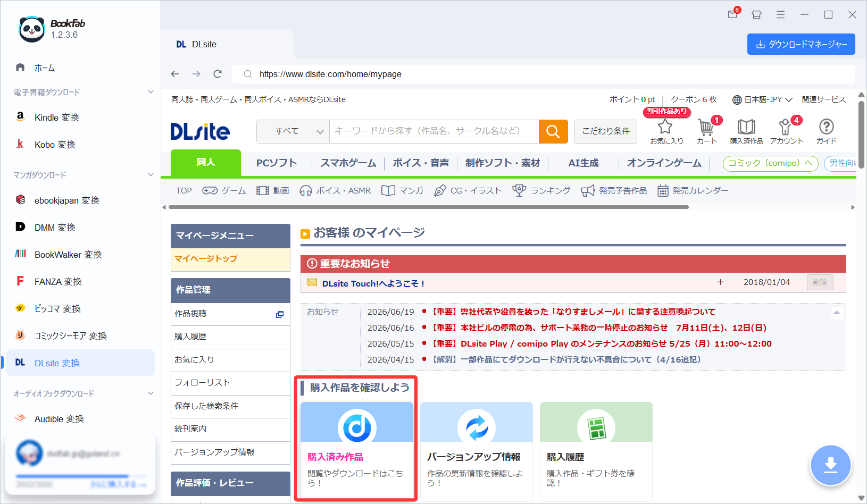
Task: Click こだわり条件 button
Action: point(606,131)
